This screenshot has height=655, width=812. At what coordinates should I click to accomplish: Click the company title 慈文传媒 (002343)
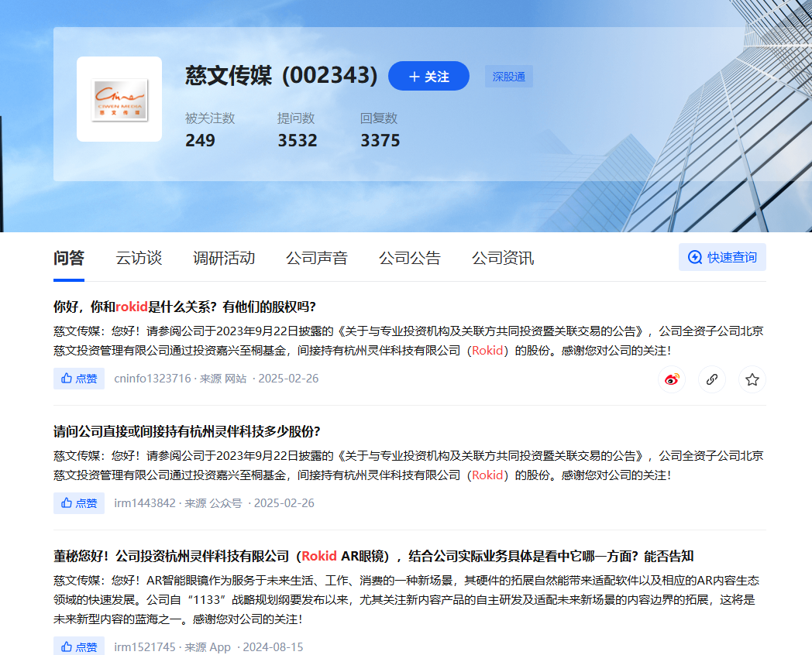pyautogui.click(x=281, y=76)
